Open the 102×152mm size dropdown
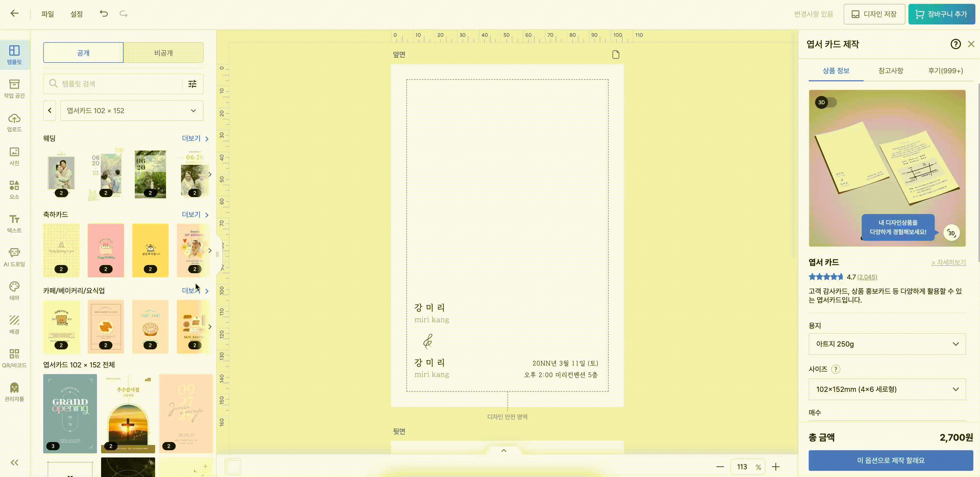The image size is (980, 477). coord(887,389)
